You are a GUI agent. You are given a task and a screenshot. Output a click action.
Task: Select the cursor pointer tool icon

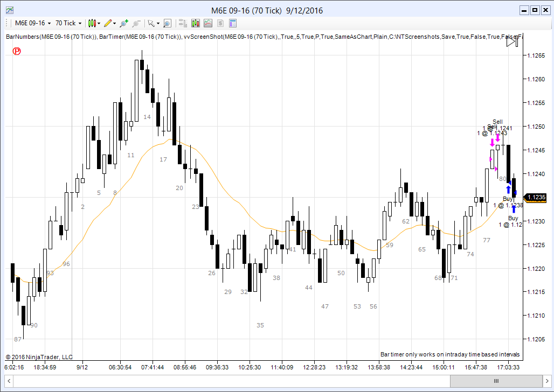(x=151, y=23)
